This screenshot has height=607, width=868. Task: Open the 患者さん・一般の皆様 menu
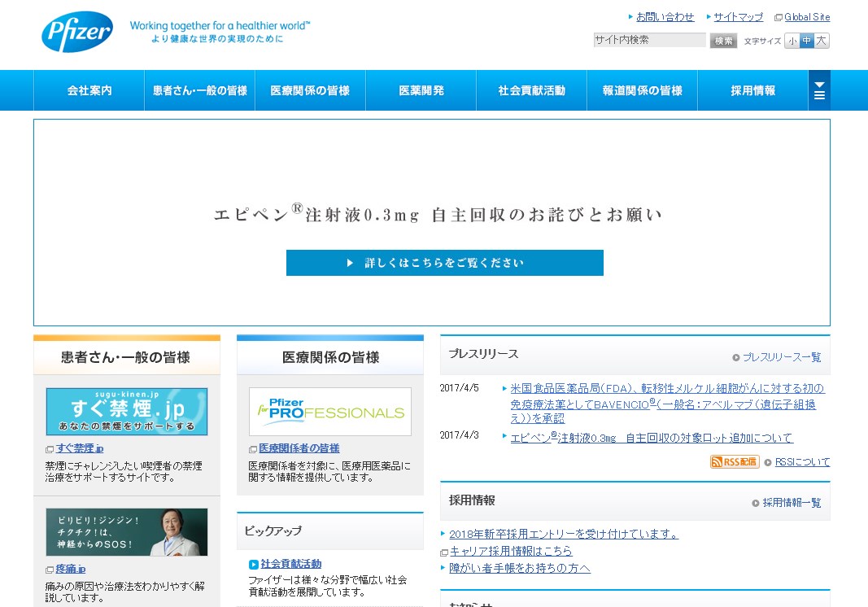[200, 90]
